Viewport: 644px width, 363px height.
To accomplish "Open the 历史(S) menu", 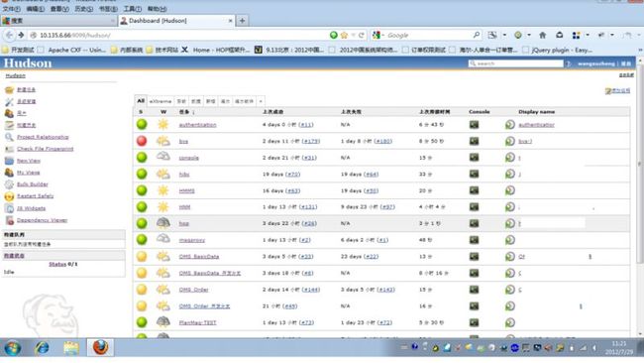I will [84, 9].
